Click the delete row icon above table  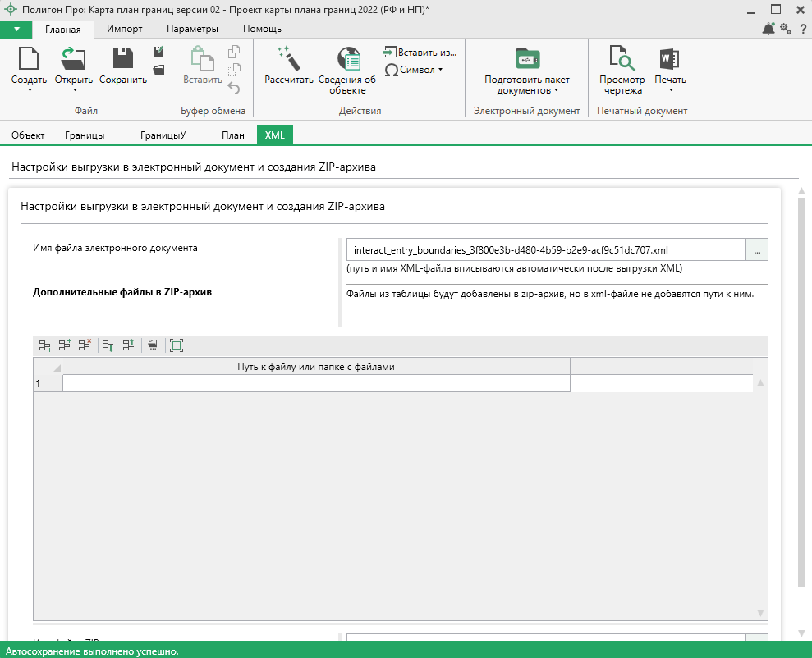(x=85, y=345)
